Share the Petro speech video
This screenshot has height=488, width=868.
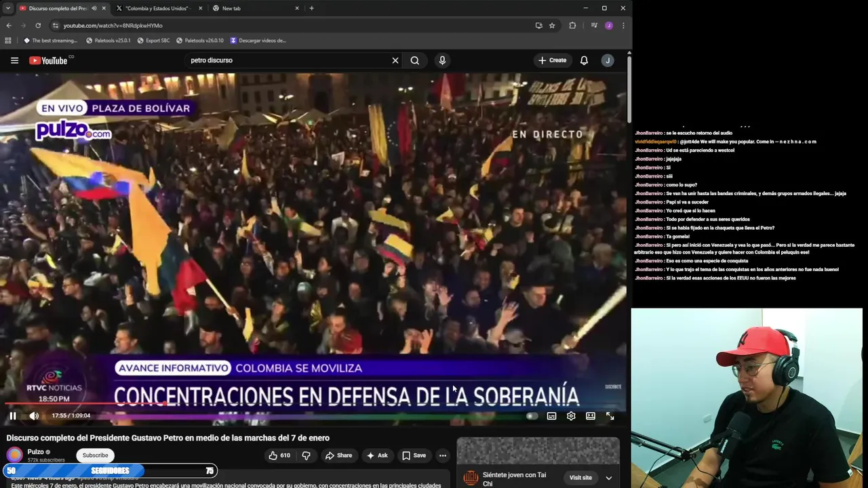[338, 455]
